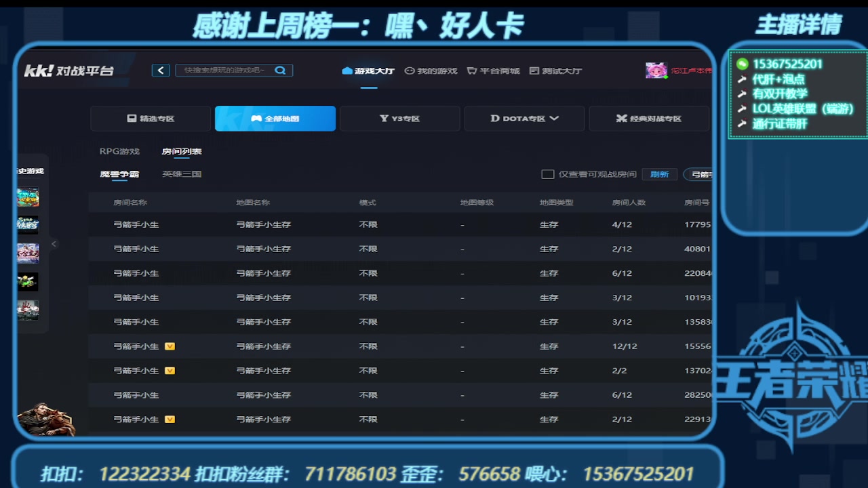This screenshot has width=868, height=488.
Task: Click the 弓箭手小生 room name in row 40801
Action: tap(136, 249)
